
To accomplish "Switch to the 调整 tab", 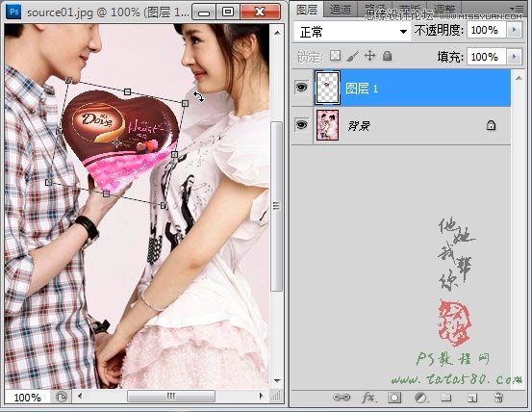I will [444, 10].
